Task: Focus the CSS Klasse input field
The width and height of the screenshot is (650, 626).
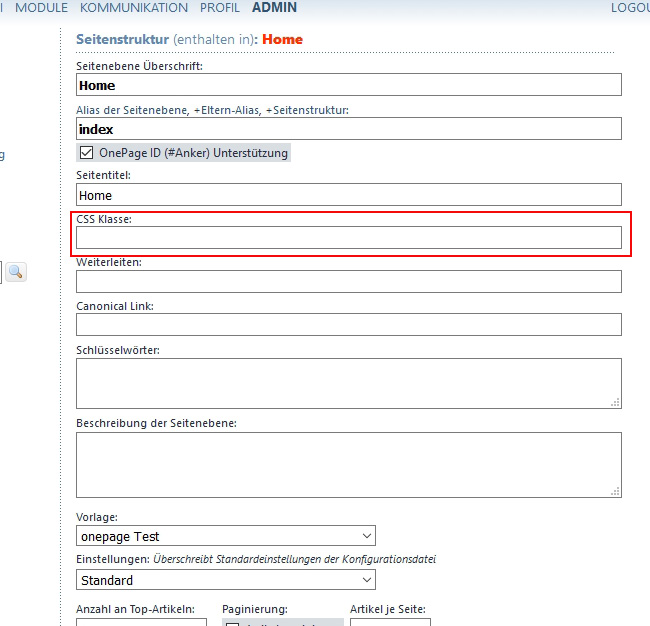Action: [348, 237]
